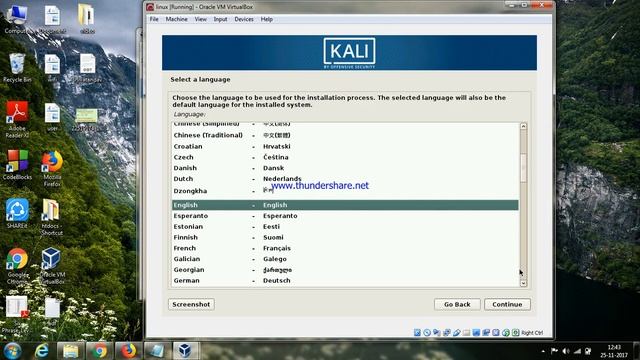
Task: Click the video capture status icon
Action: (486, 333)
